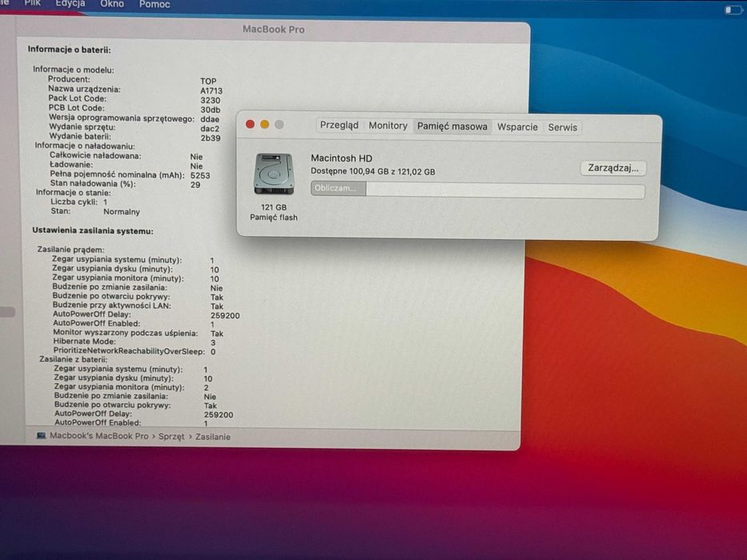This screenshot has height=560, width=747.
Task: Click Sprzęt in the path bar
Action: click(171, 436)
